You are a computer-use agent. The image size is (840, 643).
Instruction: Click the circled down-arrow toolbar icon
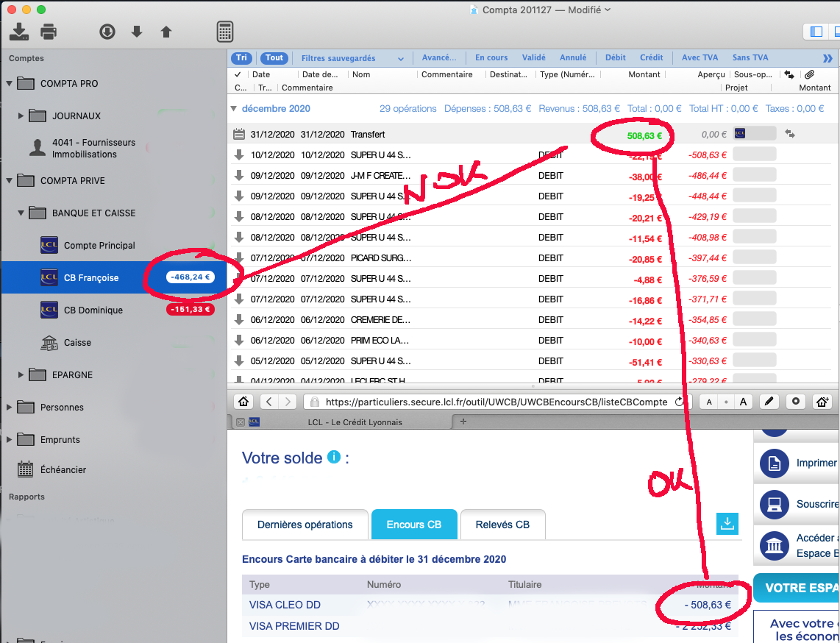(107, 32)
